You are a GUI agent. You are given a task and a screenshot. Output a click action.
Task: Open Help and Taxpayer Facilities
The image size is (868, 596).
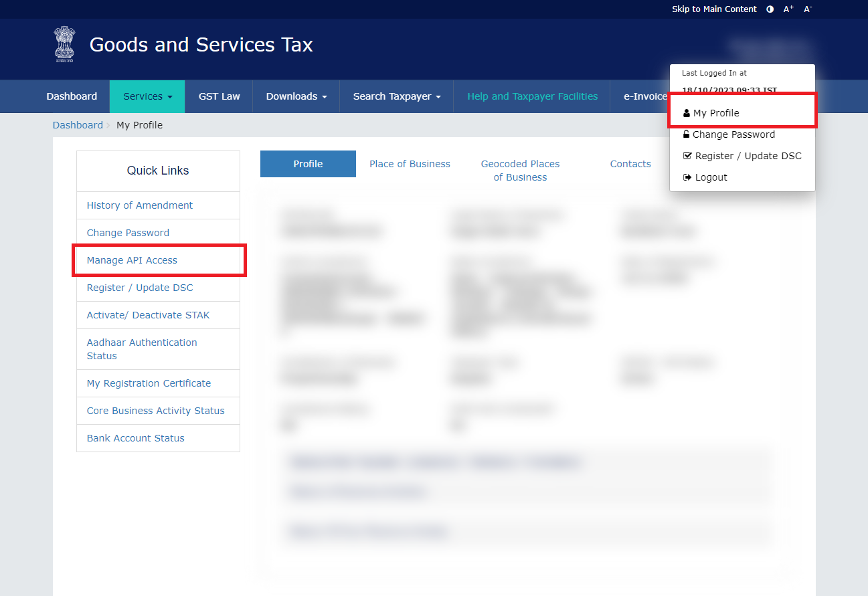click(x=533, y=96)
